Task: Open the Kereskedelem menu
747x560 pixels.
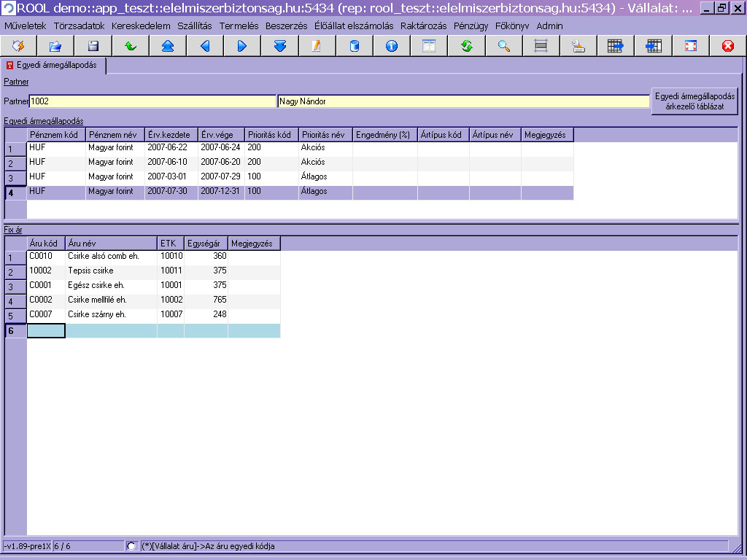Action: [x=141, y=26]
